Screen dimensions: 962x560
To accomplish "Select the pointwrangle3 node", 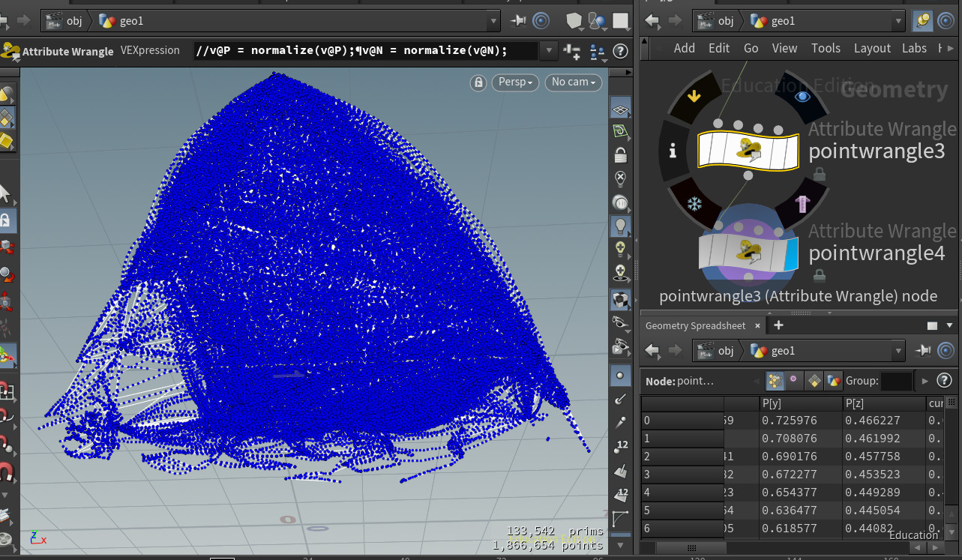I will coord(748,150).
